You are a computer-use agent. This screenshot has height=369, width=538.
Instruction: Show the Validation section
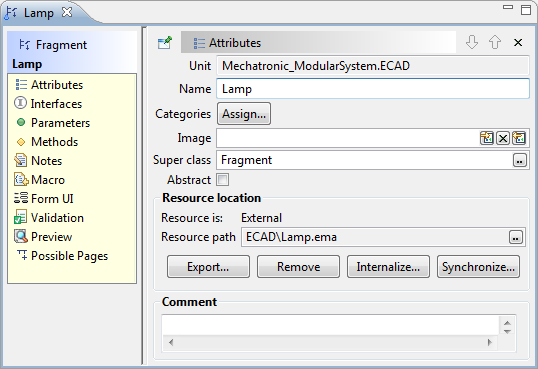pos(49,218)
